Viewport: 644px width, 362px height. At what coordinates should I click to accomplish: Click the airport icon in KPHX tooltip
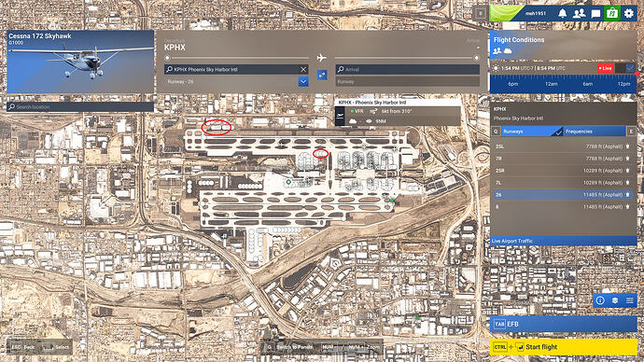340,116
